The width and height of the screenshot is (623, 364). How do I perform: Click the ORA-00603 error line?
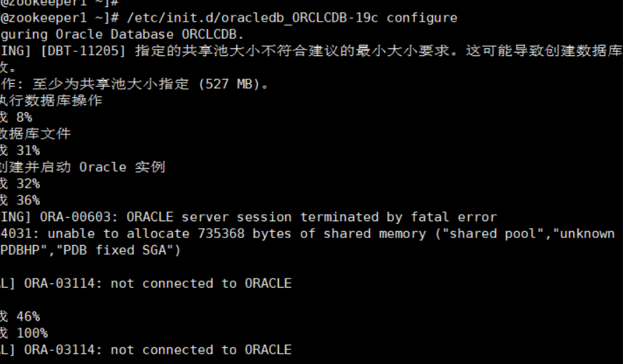[x=248, y=217]
